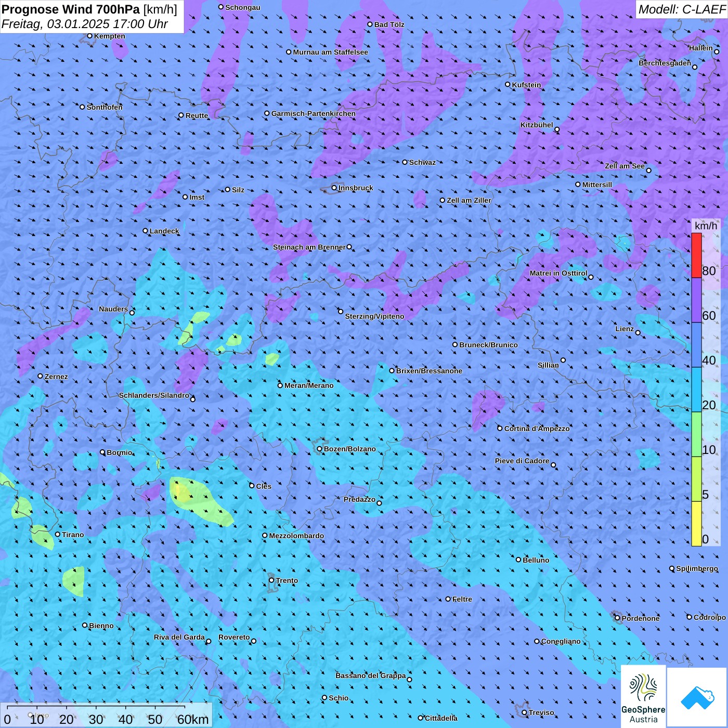Select the Treviso city label

click(x=541, y=712)
